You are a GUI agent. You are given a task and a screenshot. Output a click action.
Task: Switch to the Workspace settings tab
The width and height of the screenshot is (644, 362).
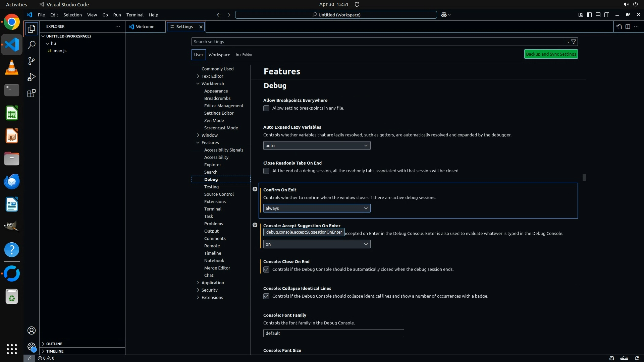point(219,55)
